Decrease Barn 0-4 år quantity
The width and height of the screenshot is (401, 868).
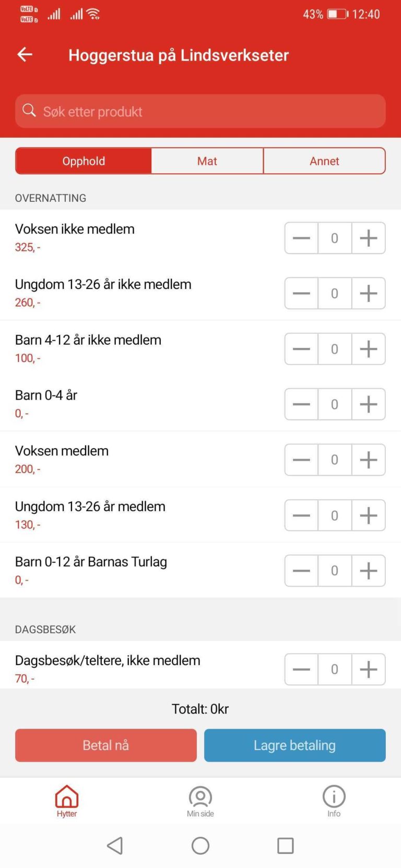[x=301, y=404]
